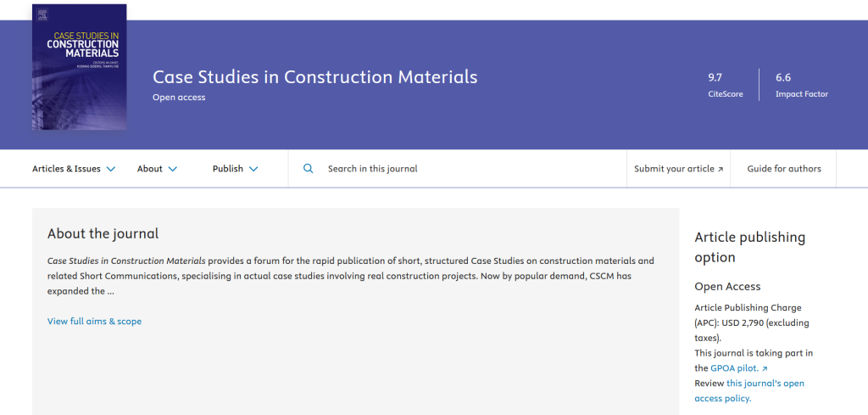Open the Guide for authors link
868x415 pixels.
tap(783, 169)
